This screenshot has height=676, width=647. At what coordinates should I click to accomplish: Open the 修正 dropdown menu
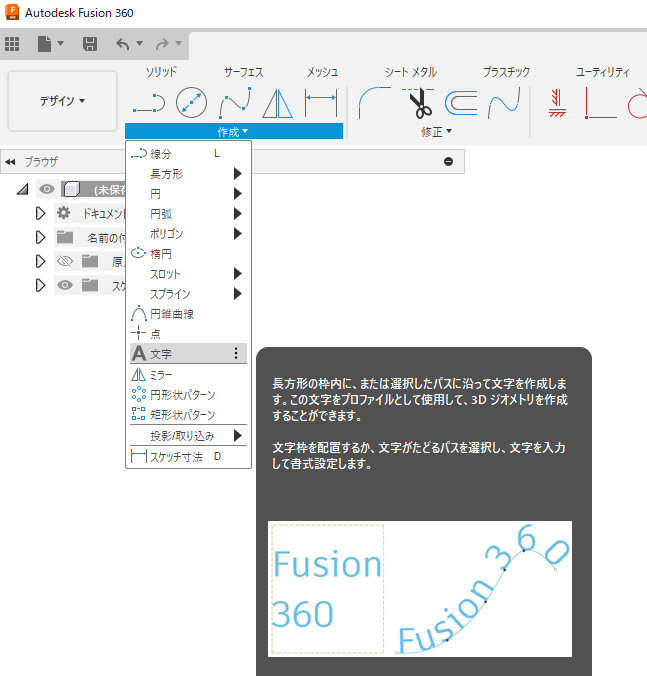tap(436, 131)
